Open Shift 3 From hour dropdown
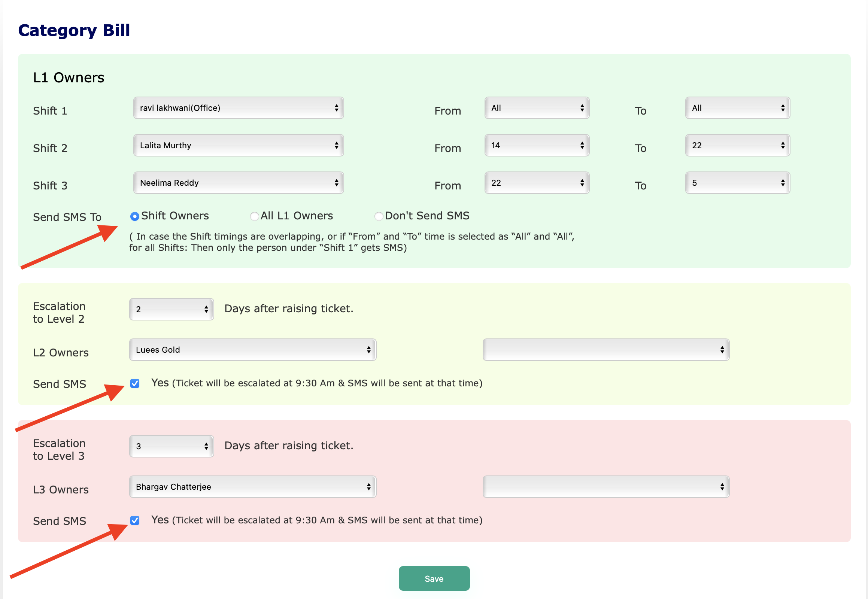The height and width of the screenshot is (599, 868). tap(537, 183)
